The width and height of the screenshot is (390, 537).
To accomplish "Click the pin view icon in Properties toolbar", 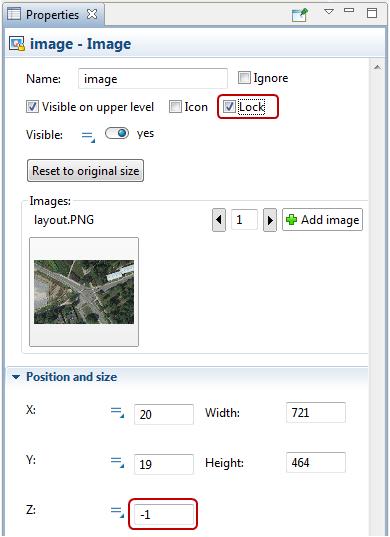I will click(x=300, y=15).
